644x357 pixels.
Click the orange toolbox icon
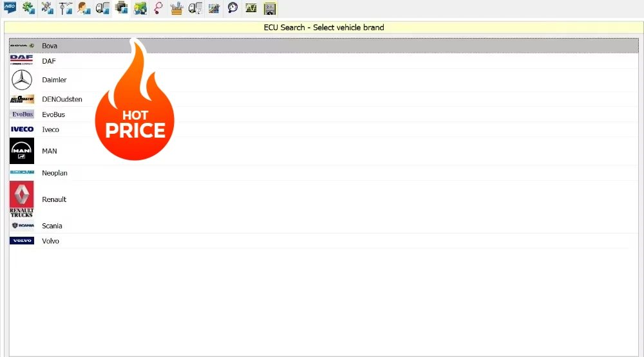pos(176,8)
